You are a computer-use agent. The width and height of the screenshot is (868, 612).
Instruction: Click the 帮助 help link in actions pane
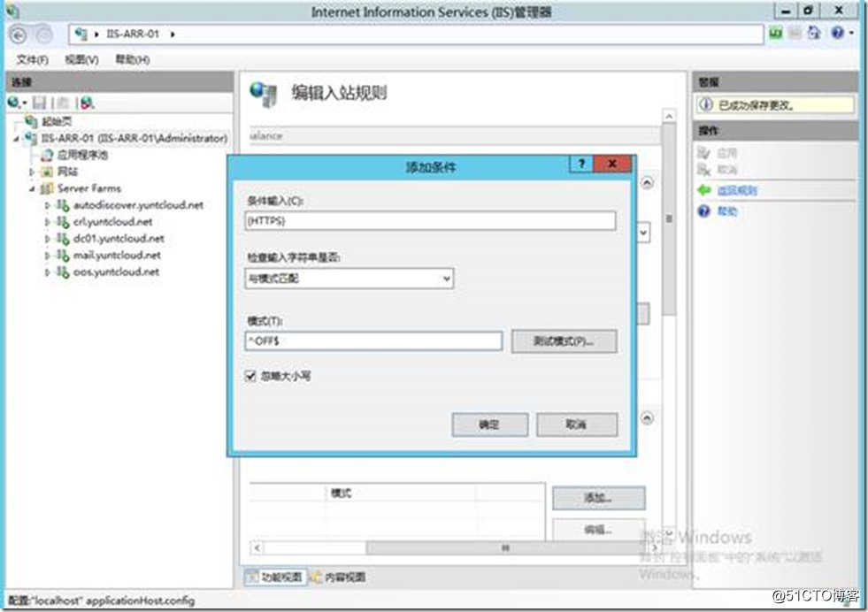coord(727,210)
